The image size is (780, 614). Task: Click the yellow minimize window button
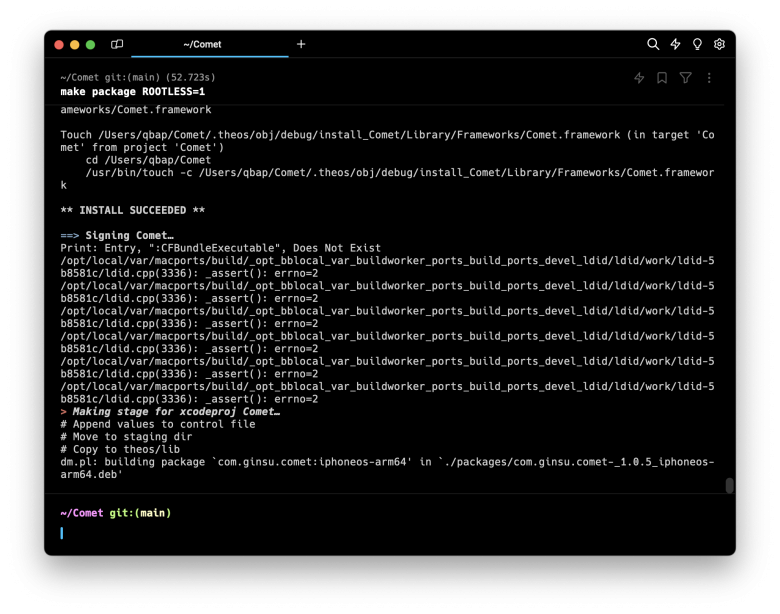point(75,45)
